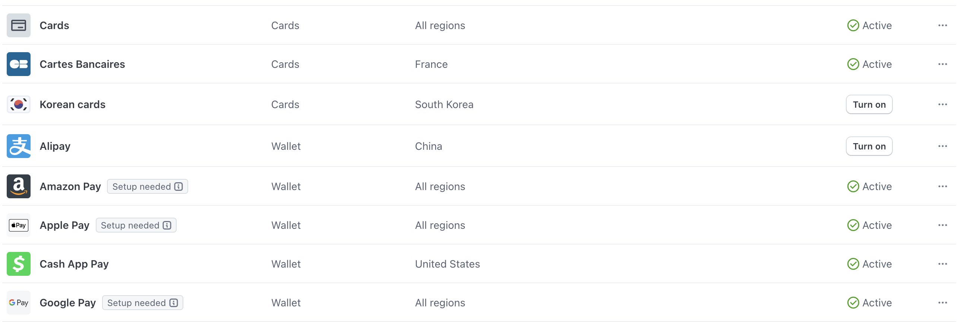This screenshot has height=322, width=980.
Task: Open the Alipay logo icon
Action: tap(18, 146)
